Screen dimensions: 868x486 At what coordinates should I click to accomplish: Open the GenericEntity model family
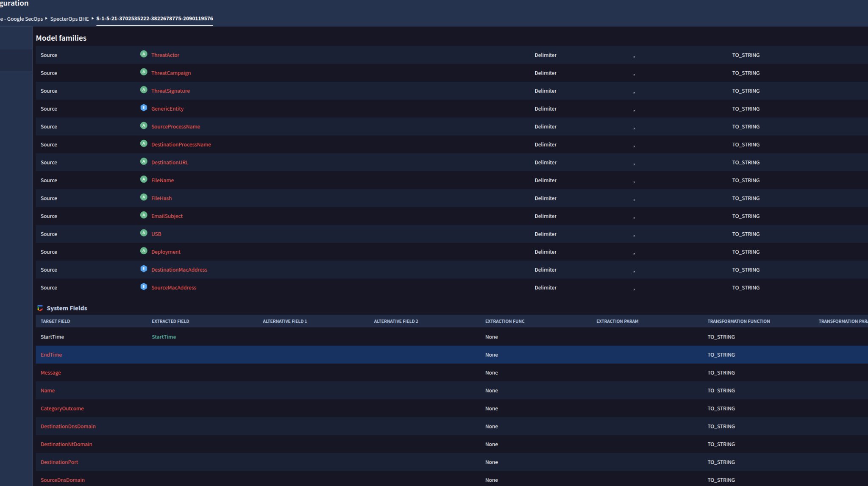pos(167,109)
